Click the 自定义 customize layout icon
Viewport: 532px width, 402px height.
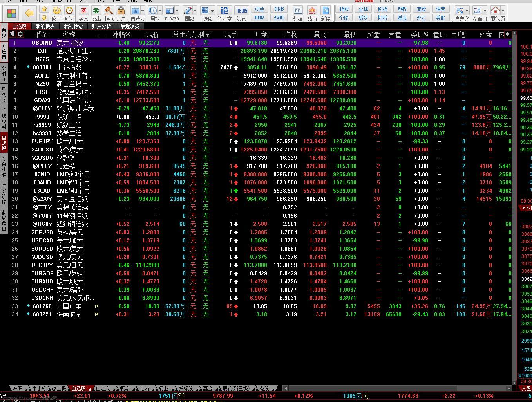pyautogui.click(x=460, y=11)
